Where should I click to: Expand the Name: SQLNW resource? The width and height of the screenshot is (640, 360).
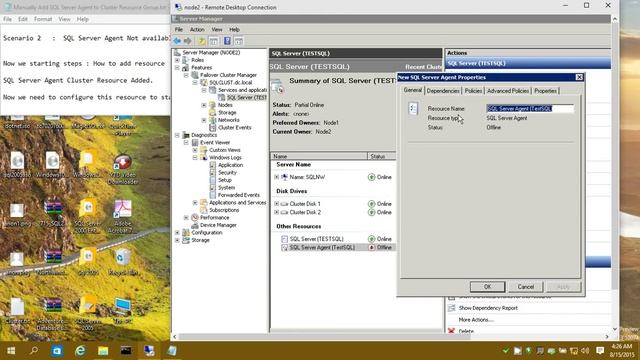point(276,177)
